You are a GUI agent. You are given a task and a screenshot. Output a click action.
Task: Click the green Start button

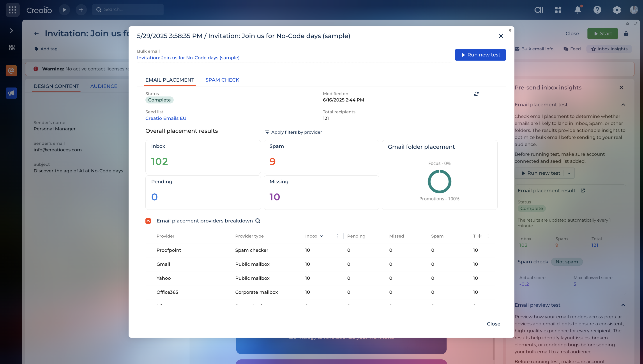pos(602,33)
